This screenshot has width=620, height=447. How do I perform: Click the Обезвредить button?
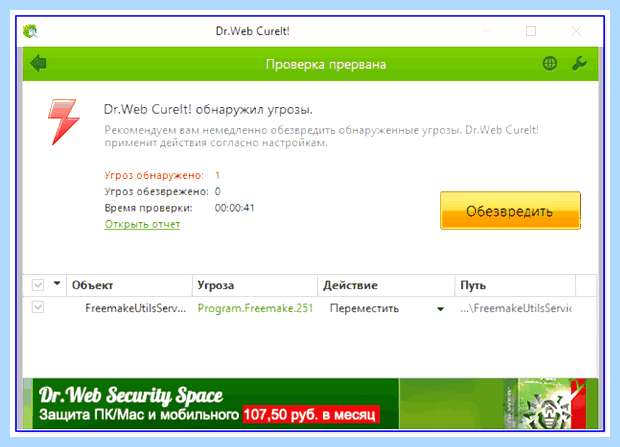pyautogui.click(x=510, y=210)
